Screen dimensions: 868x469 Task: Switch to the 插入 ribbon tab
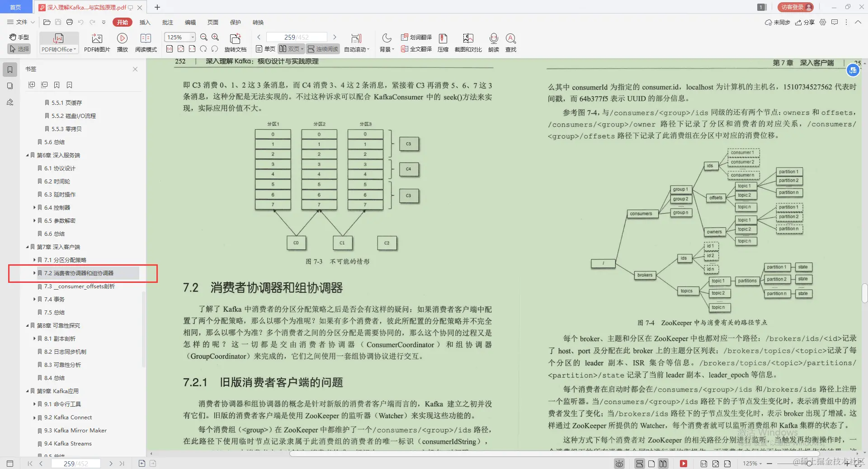[144, 22]
